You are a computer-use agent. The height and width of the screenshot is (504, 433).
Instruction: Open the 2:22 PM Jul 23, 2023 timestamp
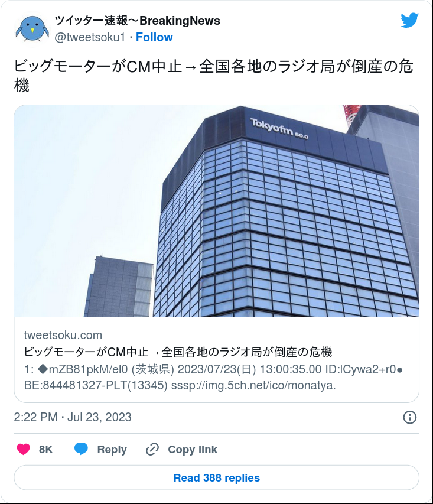(73, 417)
